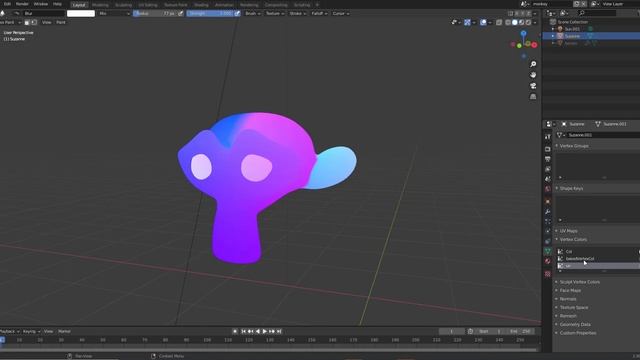
Task: Select the Col vertex color layer
Action: 598,251
